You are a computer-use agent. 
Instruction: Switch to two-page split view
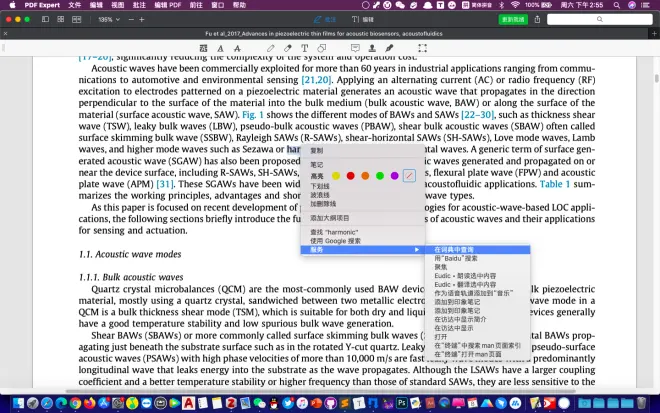77,19
